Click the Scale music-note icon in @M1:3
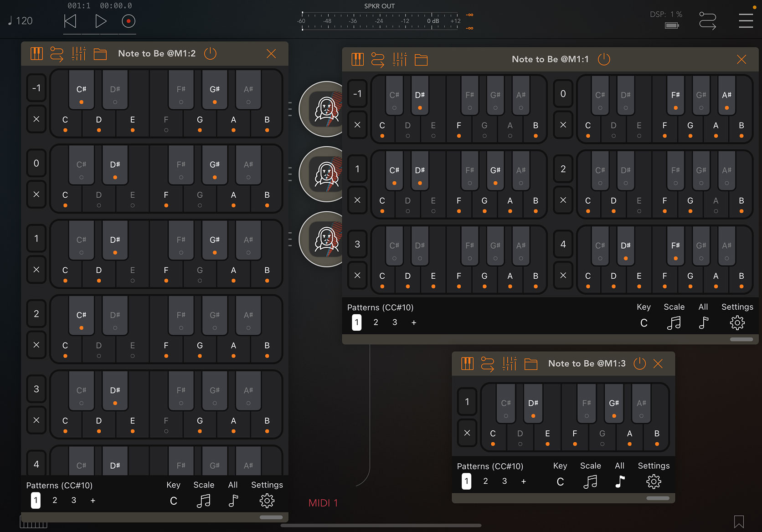This screenshot has width=762, height=532. pos(590,481)
